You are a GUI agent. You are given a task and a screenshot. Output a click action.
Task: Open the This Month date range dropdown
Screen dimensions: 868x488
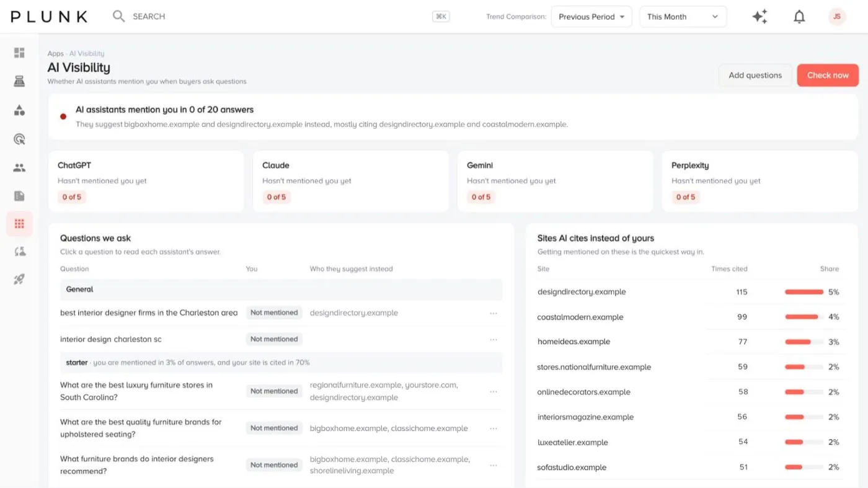click(683, 17)
